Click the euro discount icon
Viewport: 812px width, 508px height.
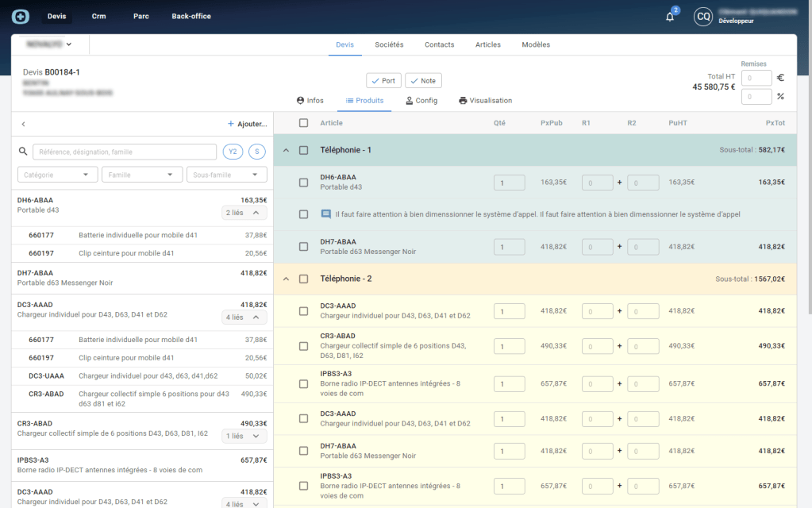tap(780, 78)
